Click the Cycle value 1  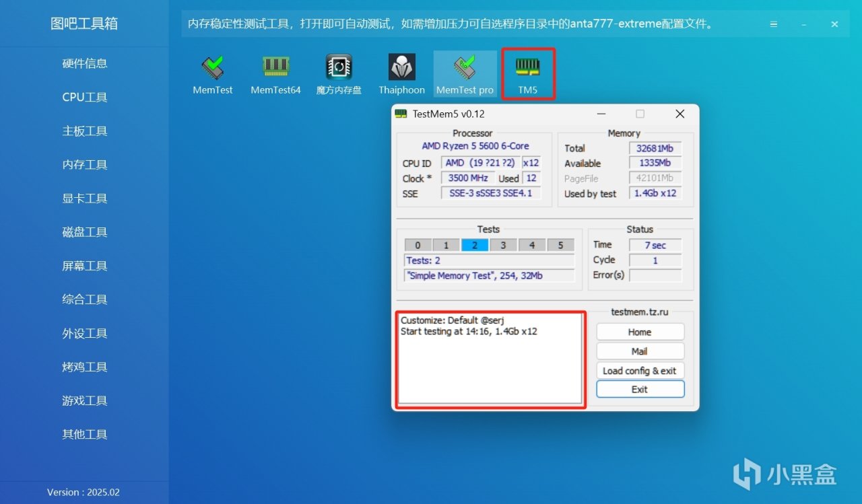[655, 260]
